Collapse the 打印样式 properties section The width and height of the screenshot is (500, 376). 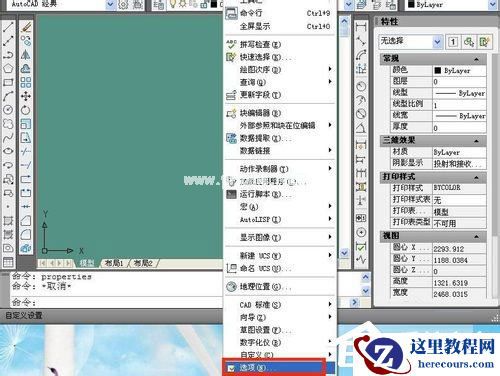click(476, 177)
